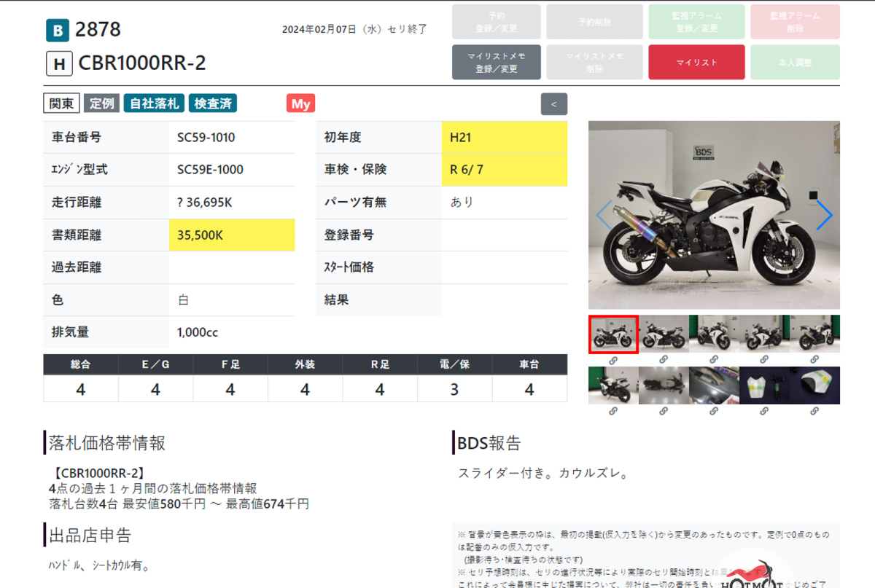Click the red My badge

(x=300, y=103)
